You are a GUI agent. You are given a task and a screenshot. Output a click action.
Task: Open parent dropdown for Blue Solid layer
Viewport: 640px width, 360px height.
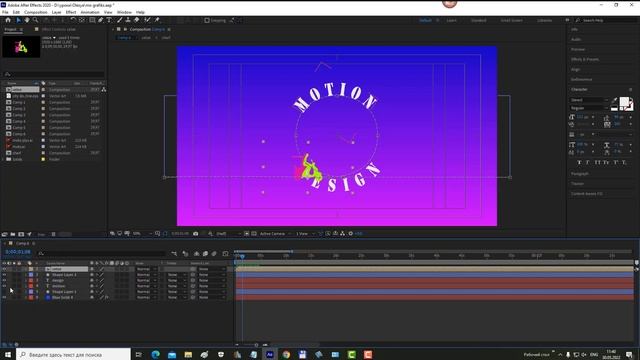click(212, 298)
